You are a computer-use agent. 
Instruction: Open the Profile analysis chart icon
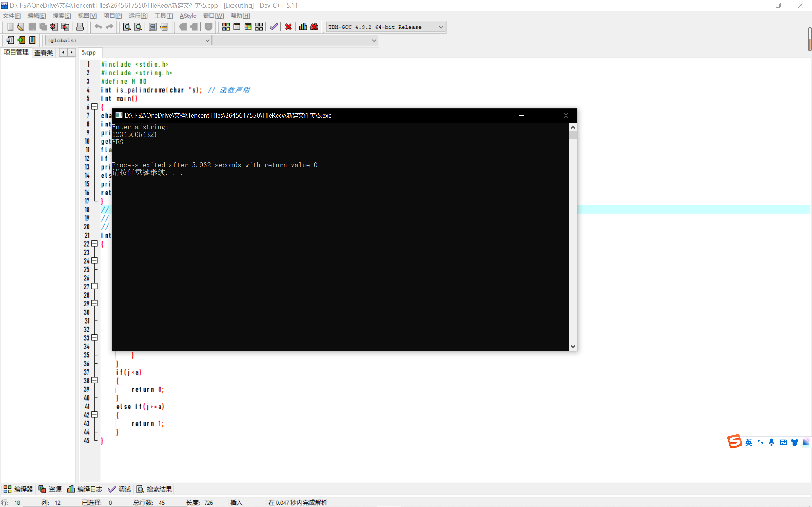[x=303, y=27]
